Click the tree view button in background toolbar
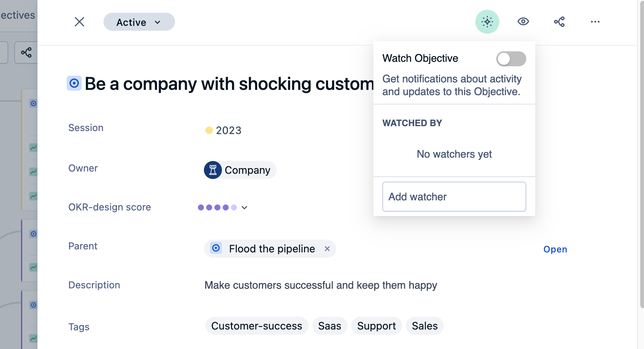Screen dimensions: 644x349 point(26,52)
